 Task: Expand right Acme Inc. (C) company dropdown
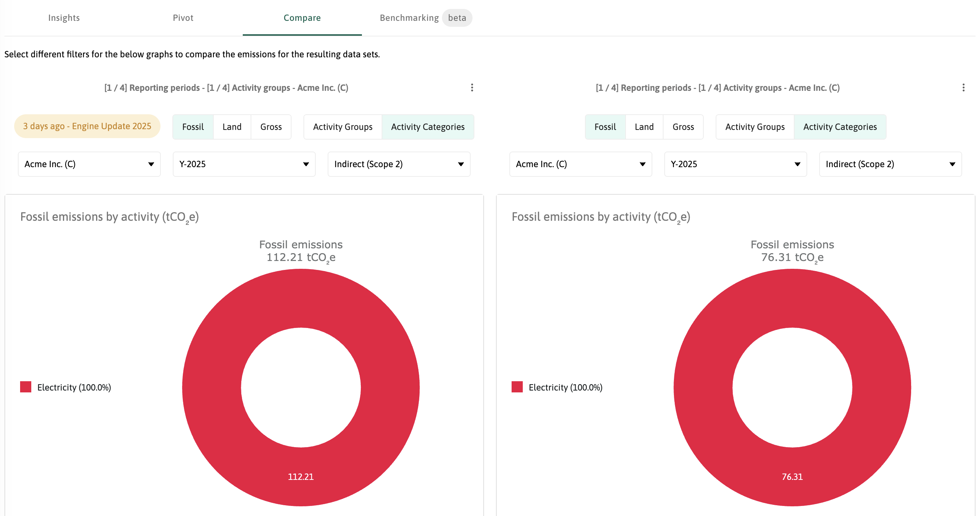[x=580, y=164]
